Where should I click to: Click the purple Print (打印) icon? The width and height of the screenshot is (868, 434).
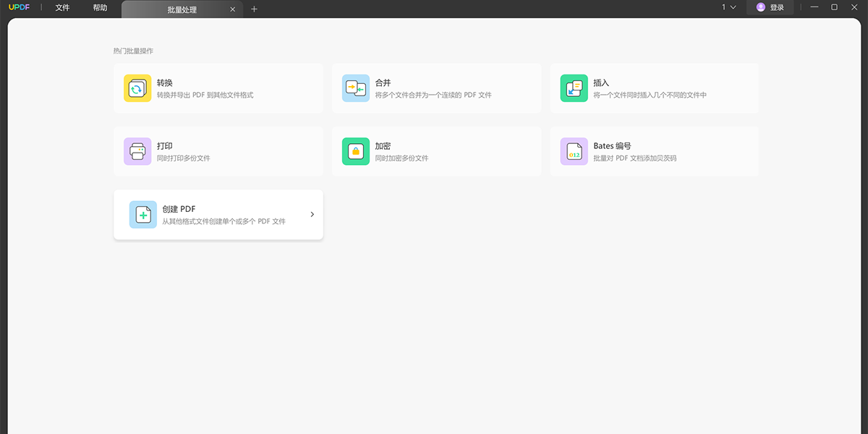[137, 151]
